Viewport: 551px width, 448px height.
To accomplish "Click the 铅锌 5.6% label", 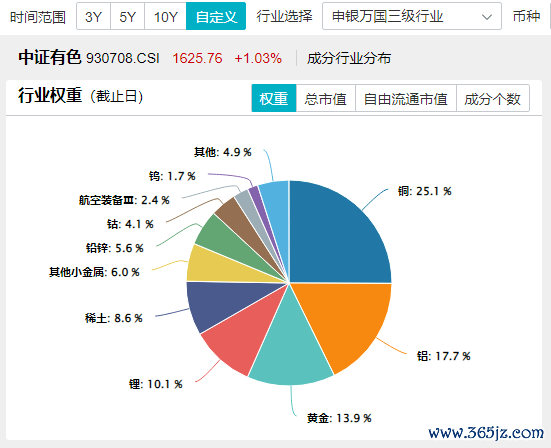I will [115, 248].
